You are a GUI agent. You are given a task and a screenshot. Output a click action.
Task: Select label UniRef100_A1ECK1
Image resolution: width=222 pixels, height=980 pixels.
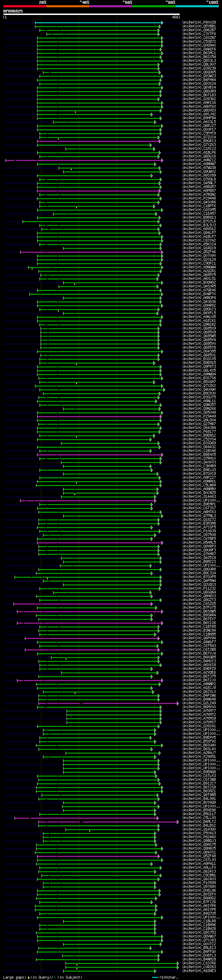(199, 321)
